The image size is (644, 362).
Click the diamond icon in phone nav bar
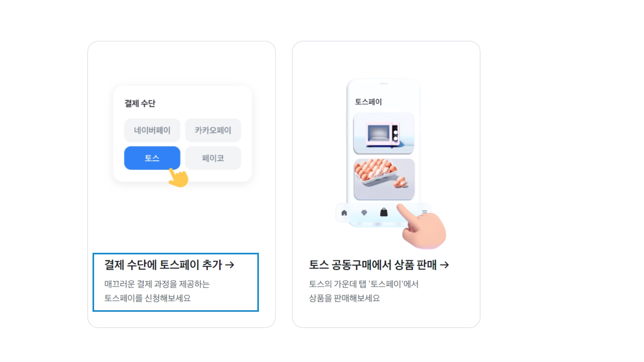point(364,213)
